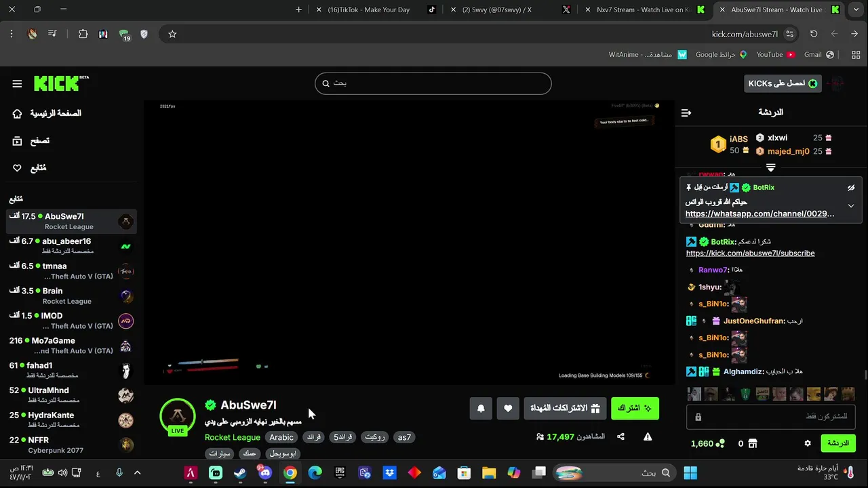This screenshot has height=488, width=868.
Task: Open IMOD channel in sidebar
Action: pos(71,321)
